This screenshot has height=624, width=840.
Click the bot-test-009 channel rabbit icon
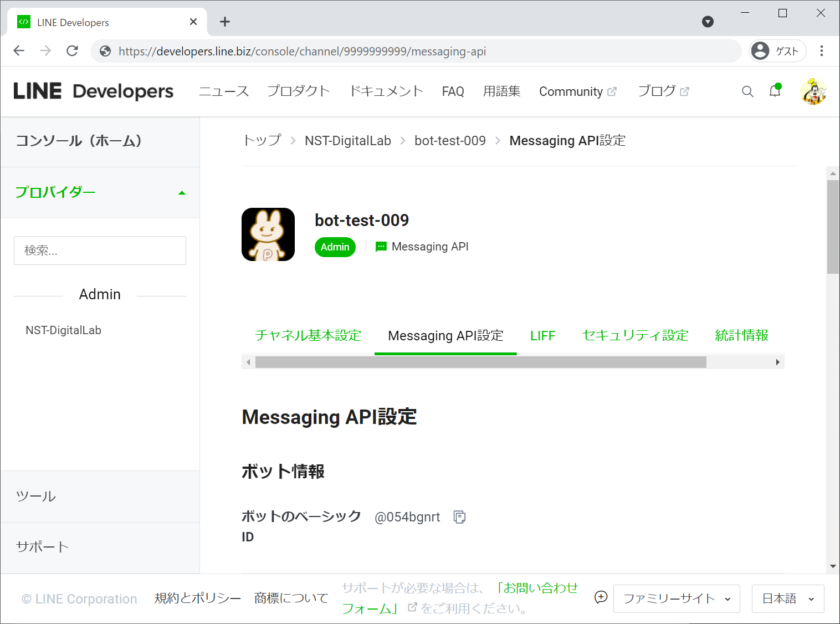(268, 234)
